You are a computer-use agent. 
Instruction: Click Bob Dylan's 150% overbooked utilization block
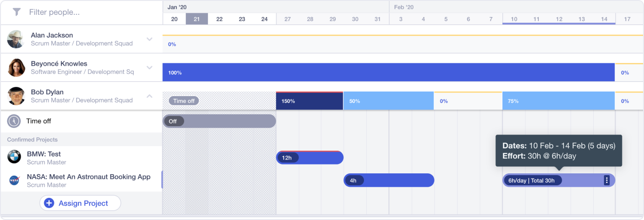pyautogui.click(x=309, y=101)
